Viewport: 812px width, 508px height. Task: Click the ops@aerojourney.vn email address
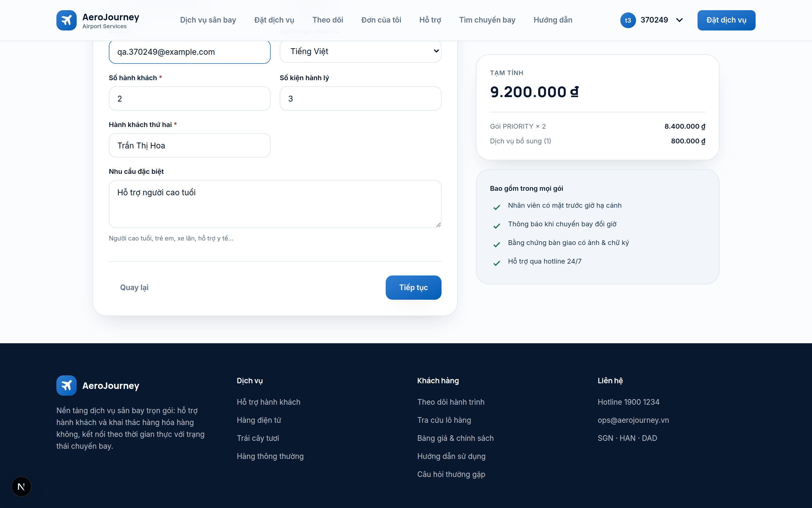(x=633, y=420)
